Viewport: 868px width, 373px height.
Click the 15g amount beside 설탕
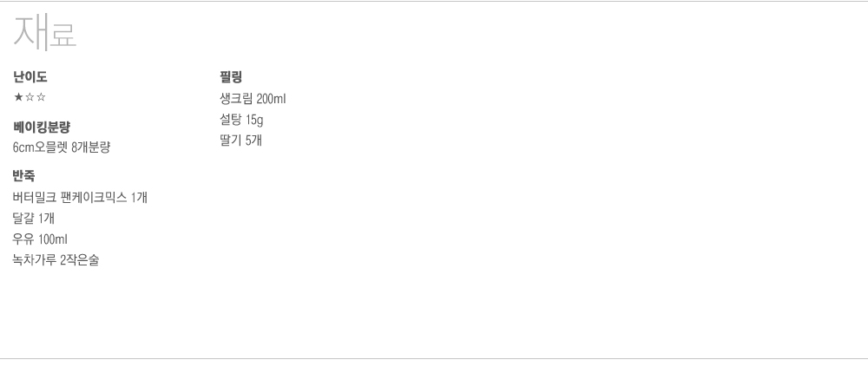(x=255, y=119)
